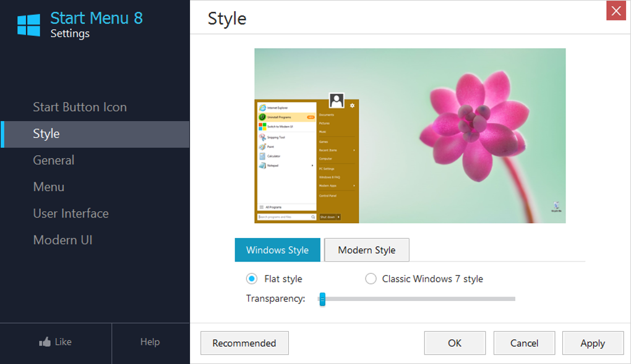Viewport: 631px width, 364px height.
Task: Open the Menu settings page
Action: pos(49,187)
